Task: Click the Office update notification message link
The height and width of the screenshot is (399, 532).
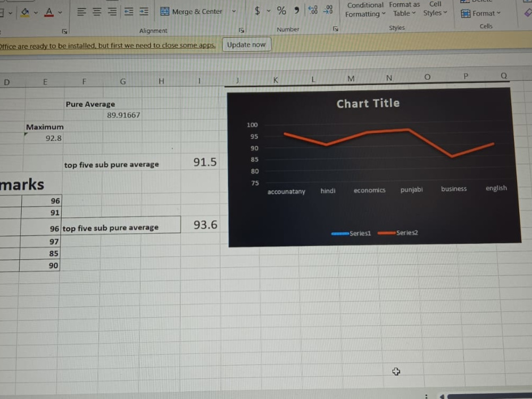Action: [x=107, y=46]
